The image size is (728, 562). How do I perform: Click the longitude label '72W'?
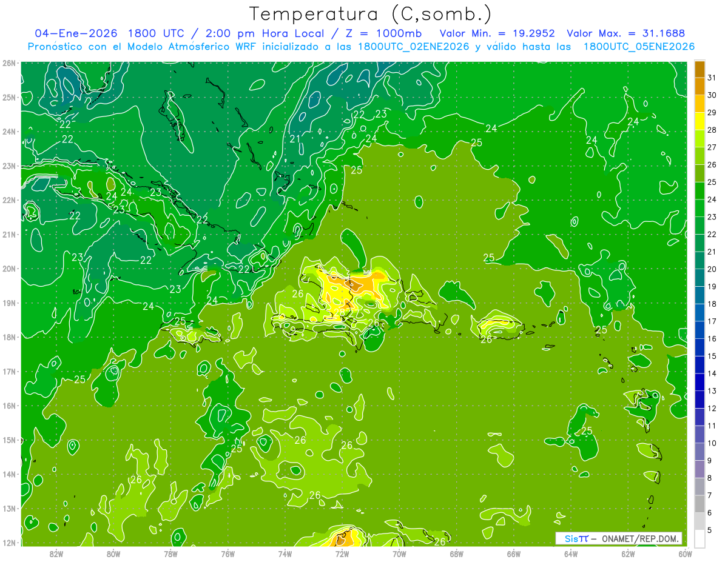[342, 554]
